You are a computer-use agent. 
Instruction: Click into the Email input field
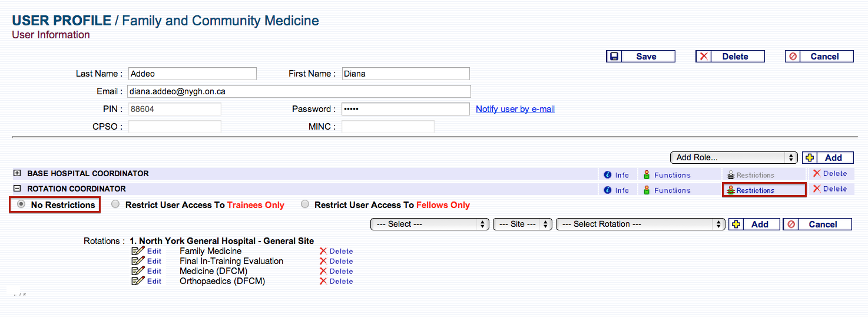pyautogui.click(x=299, y=91)
